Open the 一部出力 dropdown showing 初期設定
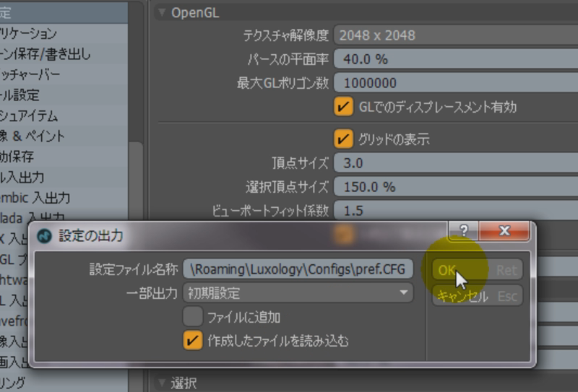 [298, 293]
